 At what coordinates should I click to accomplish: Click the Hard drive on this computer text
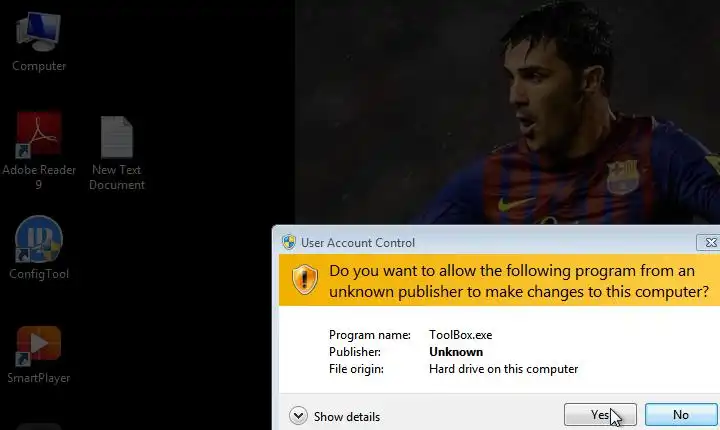[503, 369]
